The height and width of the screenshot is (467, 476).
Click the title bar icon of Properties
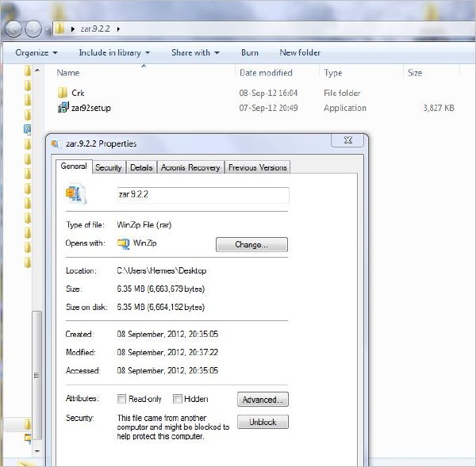click(x=56, y=144)
